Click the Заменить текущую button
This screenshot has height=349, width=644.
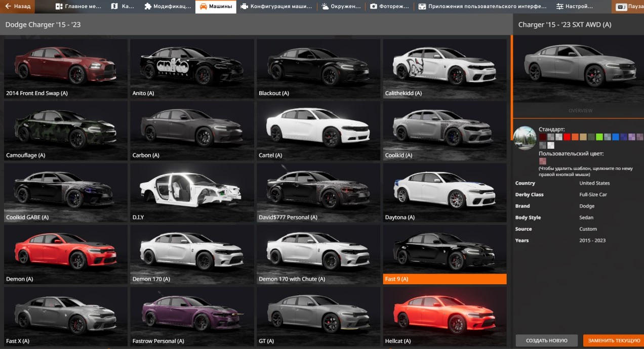614,340
